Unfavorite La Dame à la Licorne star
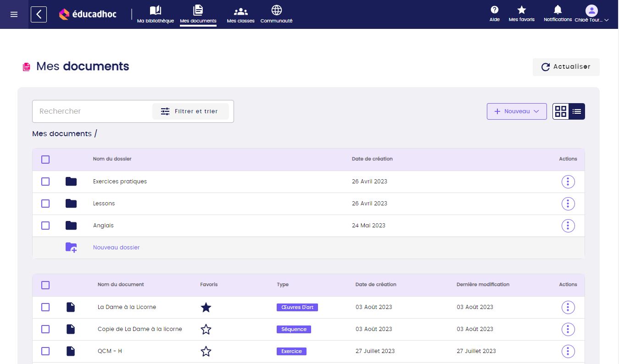The width and height of the screenshot is (619, 364). pyautogui.click(x=206, y=307)
